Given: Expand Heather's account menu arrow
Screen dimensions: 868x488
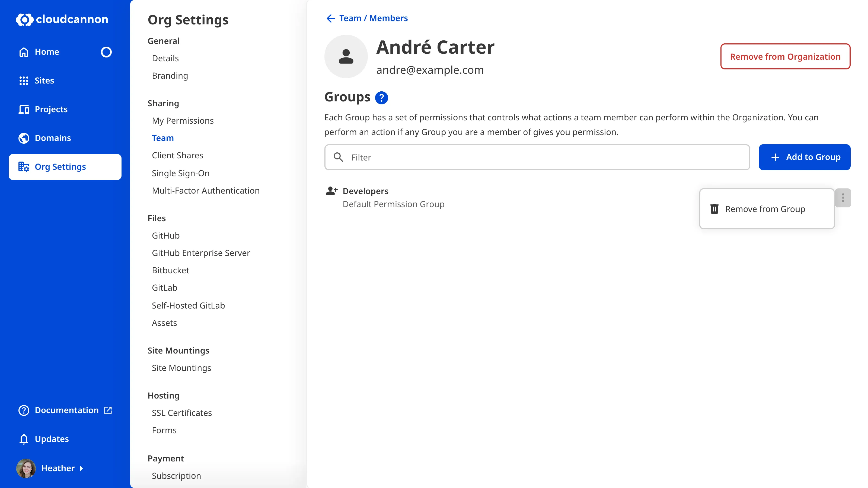Looking at the screenshot, I should [81, 468].
